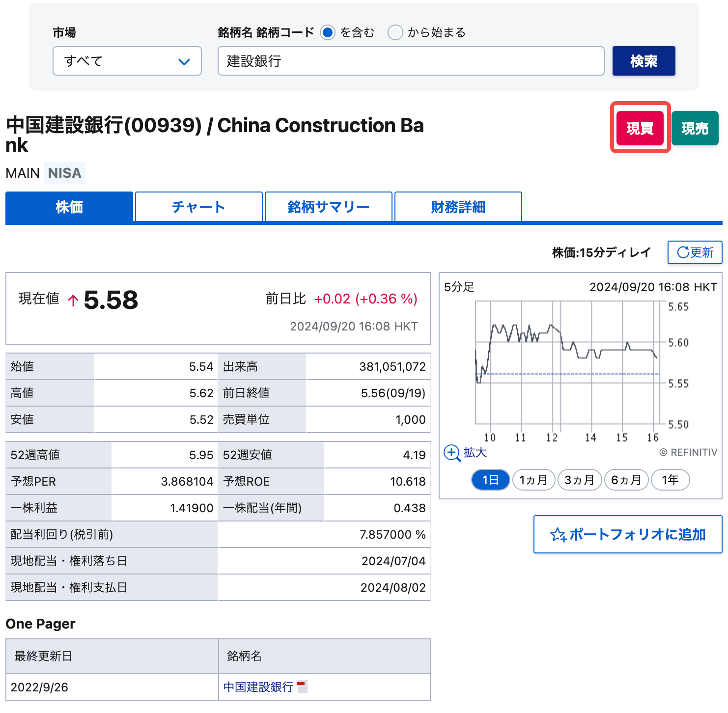The image size is (728, 713).
Task: Click the 権利支払日 date 2024/08/02
Action: coord(393,588)
